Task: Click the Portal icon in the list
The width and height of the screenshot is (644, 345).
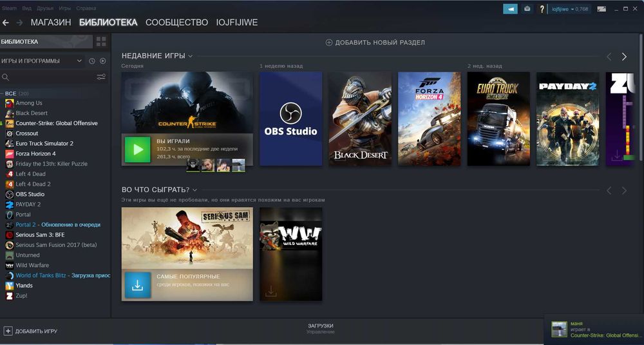Action: [x=9, y=214]
